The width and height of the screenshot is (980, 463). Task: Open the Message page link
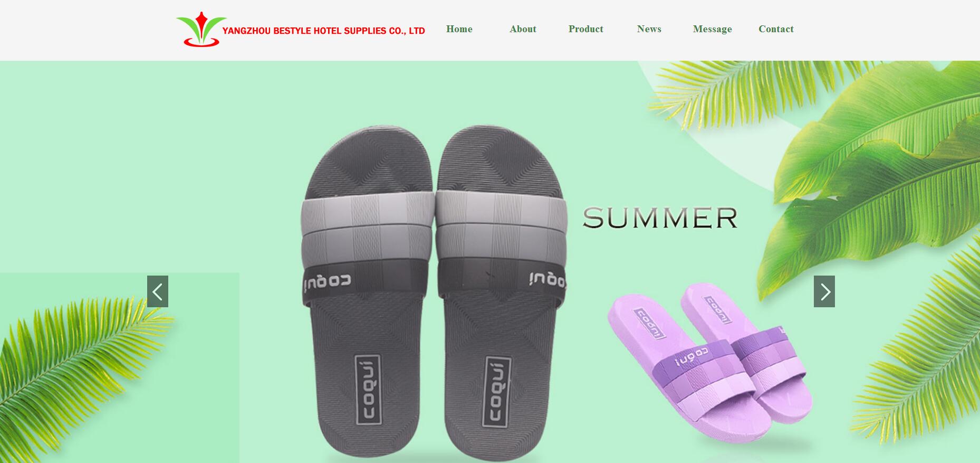click(712, 29)
